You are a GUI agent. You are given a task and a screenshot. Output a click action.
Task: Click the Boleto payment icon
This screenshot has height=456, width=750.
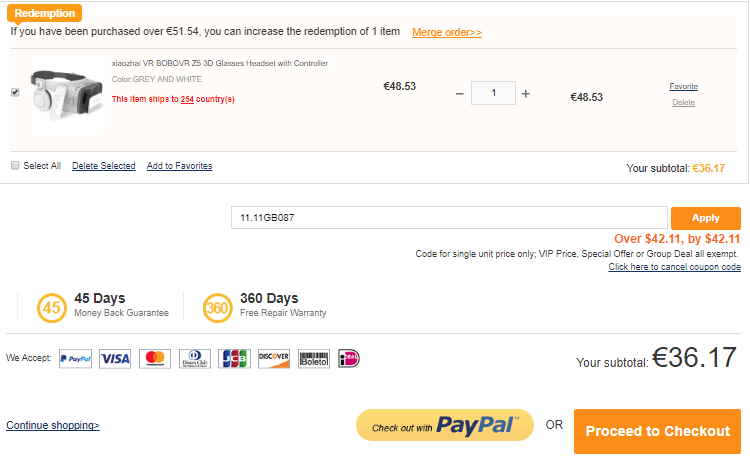pos(314,358)
